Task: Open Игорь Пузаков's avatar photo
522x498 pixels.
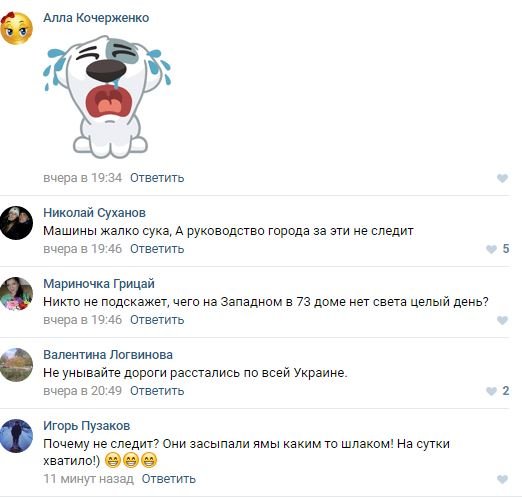Action: (x=16, y=436)
